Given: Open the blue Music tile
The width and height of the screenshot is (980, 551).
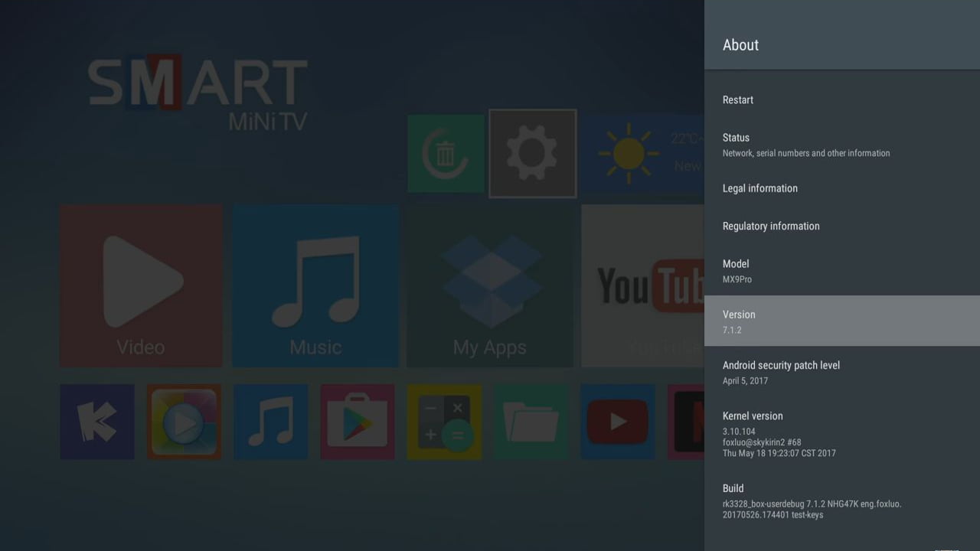Looking at the screenshot, I should [x=315, y=285].
